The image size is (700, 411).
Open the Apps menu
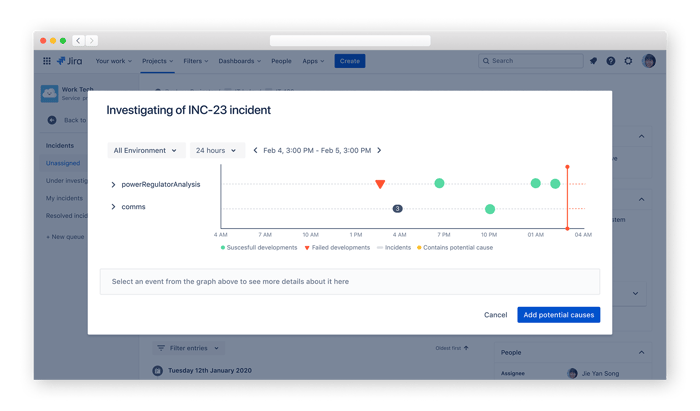pyautogui.click(x=313, y=61)
